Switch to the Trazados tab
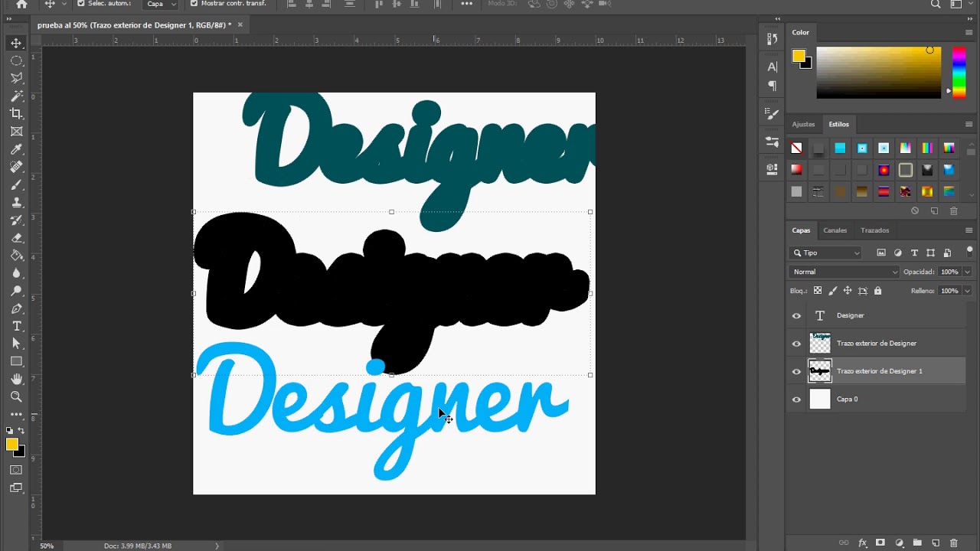 [874, 230]
